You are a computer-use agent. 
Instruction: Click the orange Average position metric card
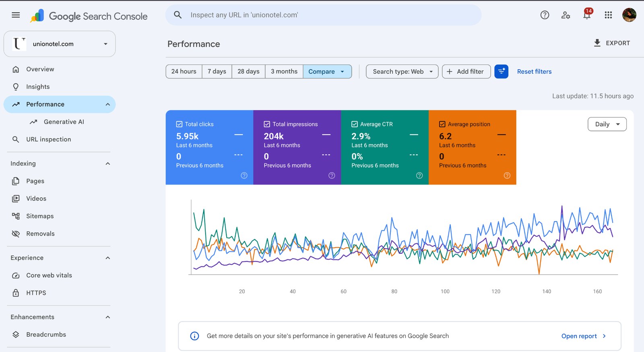coord(473,147)
